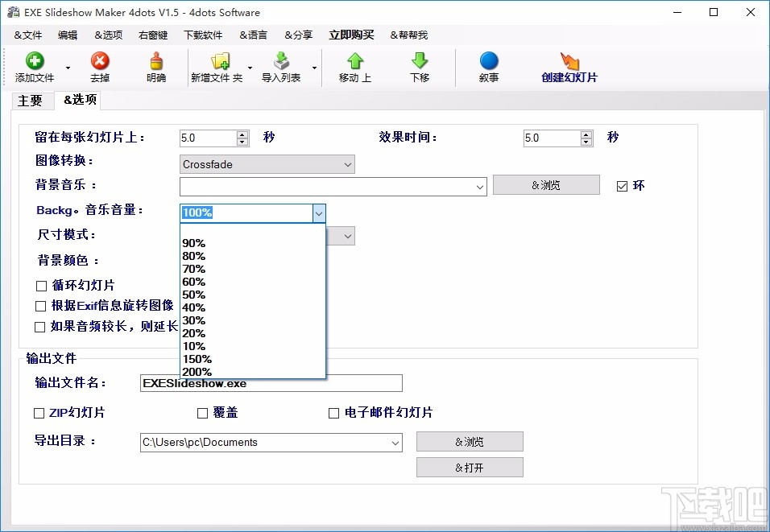Switch to the 主要 tab
This screenshot has height=532, width=770.
coord(31,101)
